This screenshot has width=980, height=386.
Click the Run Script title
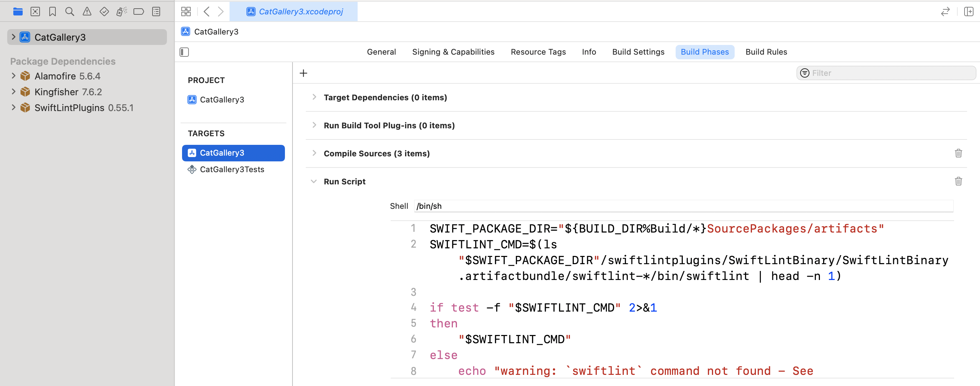(x=344, y=181)
